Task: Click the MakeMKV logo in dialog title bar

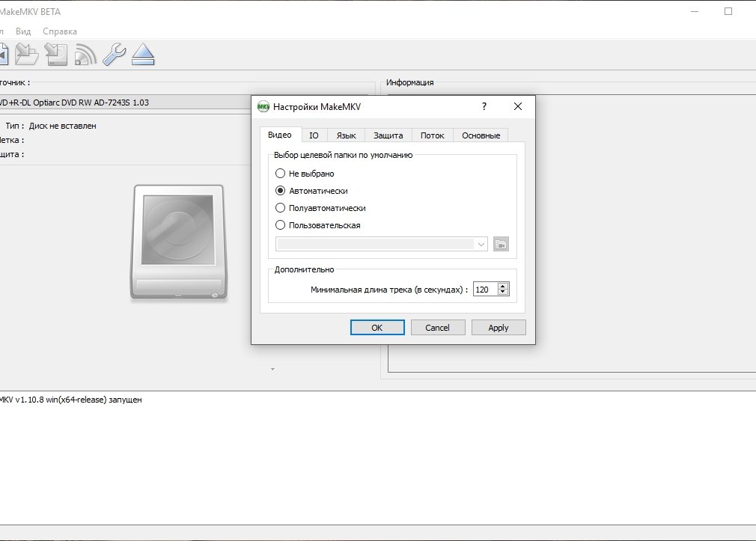Action: [263, 106]
